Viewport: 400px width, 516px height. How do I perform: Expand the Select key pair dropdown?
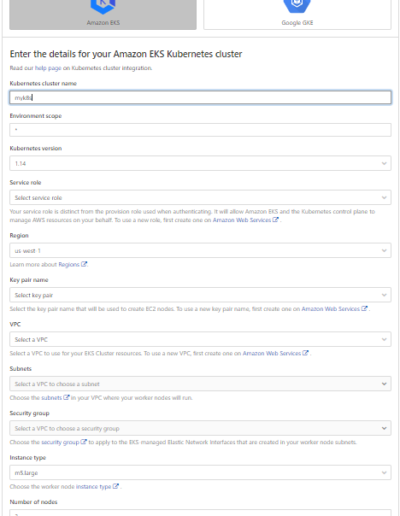click(200, 295)
